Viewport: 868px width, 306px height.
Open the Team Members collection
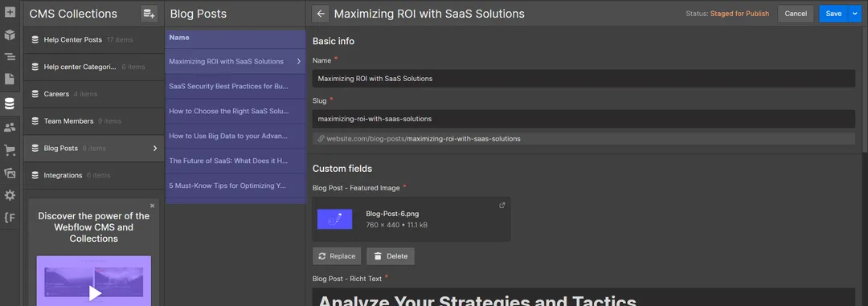(x=94, y=121)
